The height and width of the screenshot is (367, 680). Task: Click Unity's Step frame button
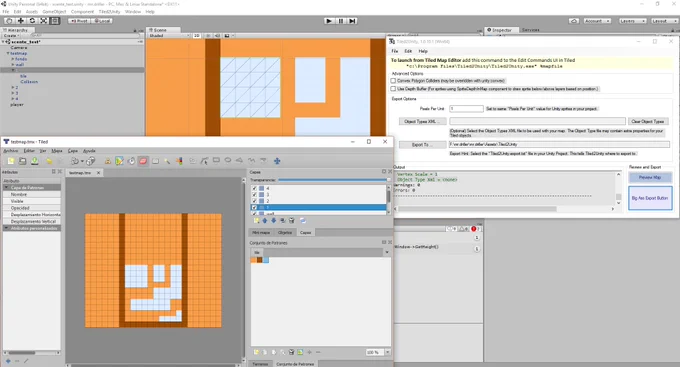click(x=352, y=21)
